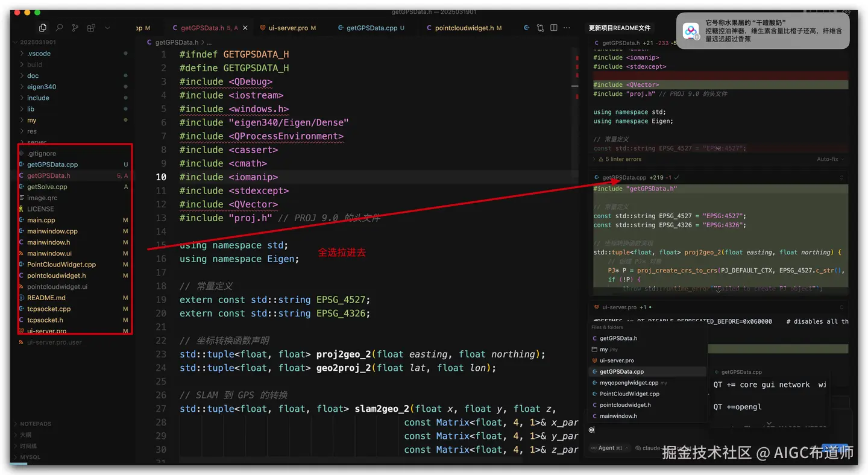Open the Search view magnifier icon
Viewport: 868px width, 475px height.
coord(59,28)
